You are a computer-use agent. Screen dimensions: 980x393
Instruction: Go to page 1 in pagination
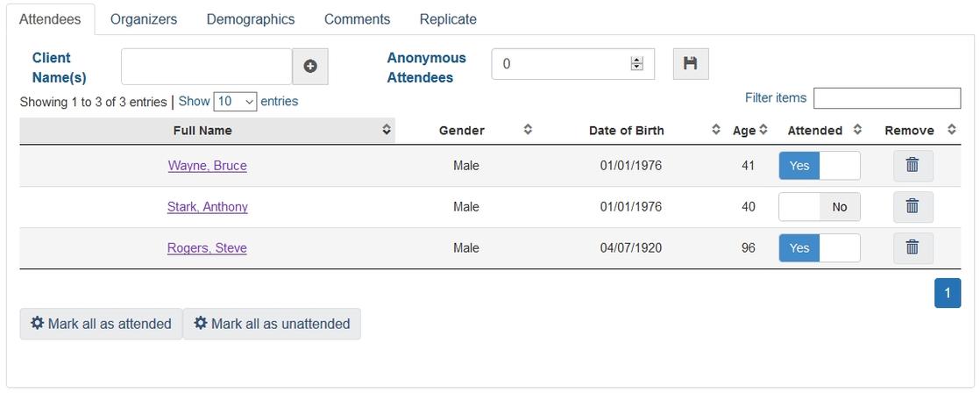(947, 293)
